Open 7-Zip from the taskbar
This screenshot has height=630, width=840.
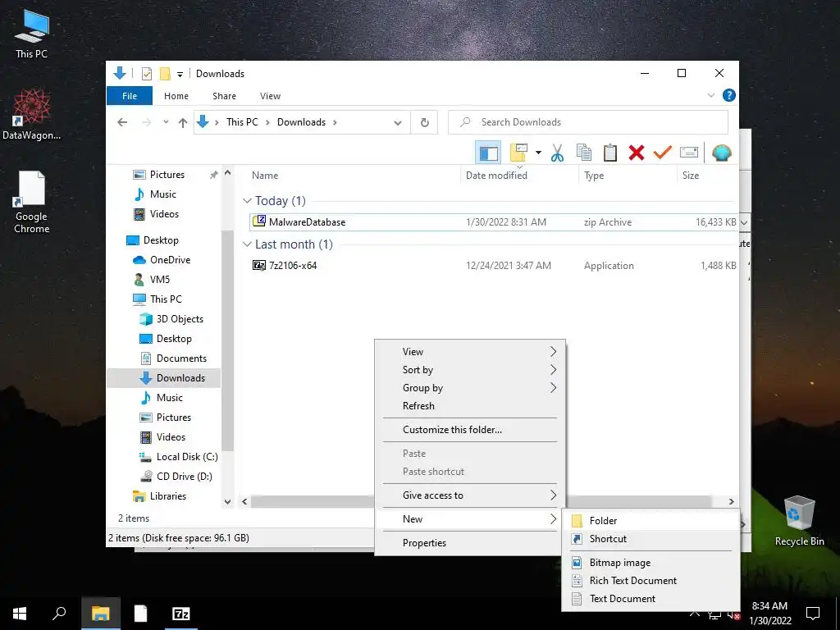(x=180, y=614)
